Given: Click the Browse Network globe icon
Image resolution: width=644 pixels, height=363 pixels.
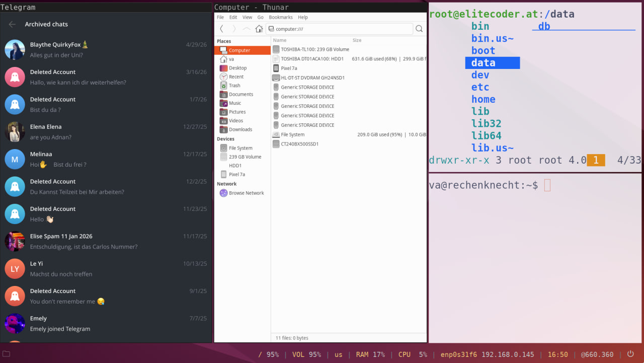Looking at the screenshot, I should point(224,193).
